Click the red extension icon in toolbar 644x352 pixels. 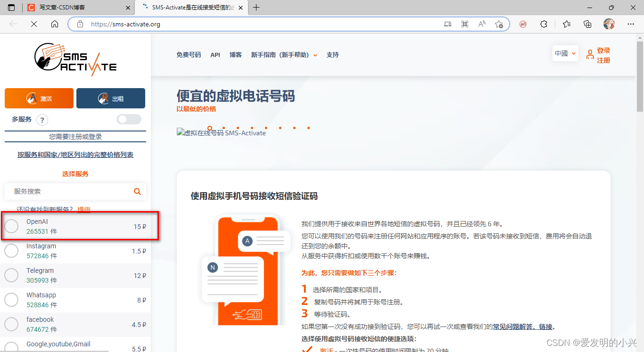(523, 24)
